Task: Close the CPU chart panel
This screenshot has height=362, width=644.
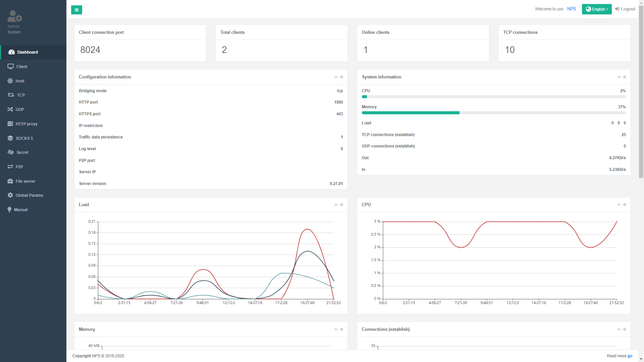Action: [x=625, y=205]
